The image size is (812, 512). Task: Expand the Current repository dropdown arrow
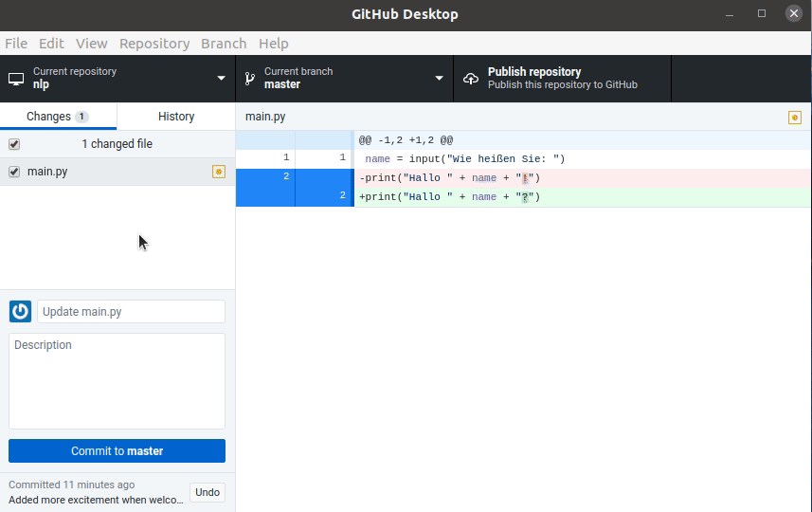click(221, 79)
